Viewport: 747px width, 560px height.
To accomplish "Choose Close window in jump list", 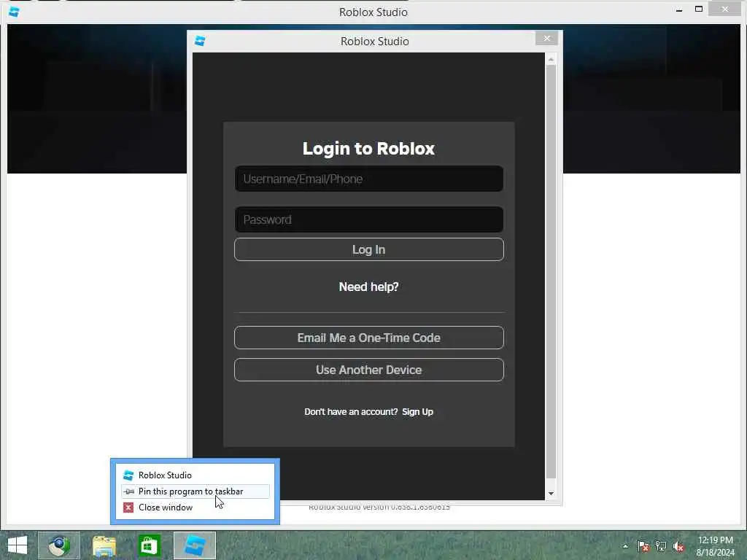I will point(196,507).
